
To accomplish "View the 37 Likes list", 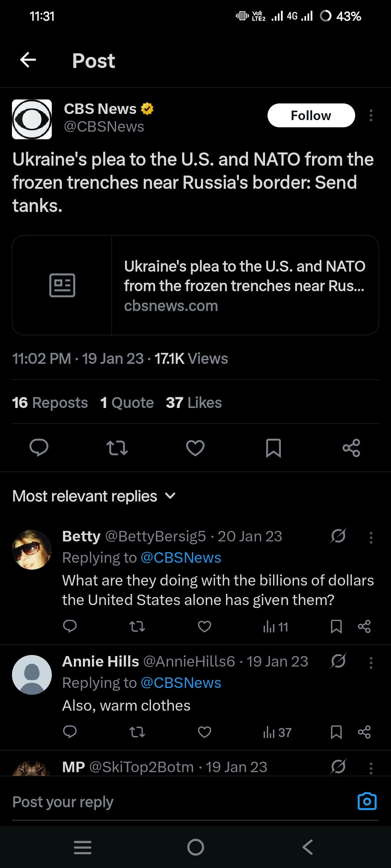I will [194, 403].
